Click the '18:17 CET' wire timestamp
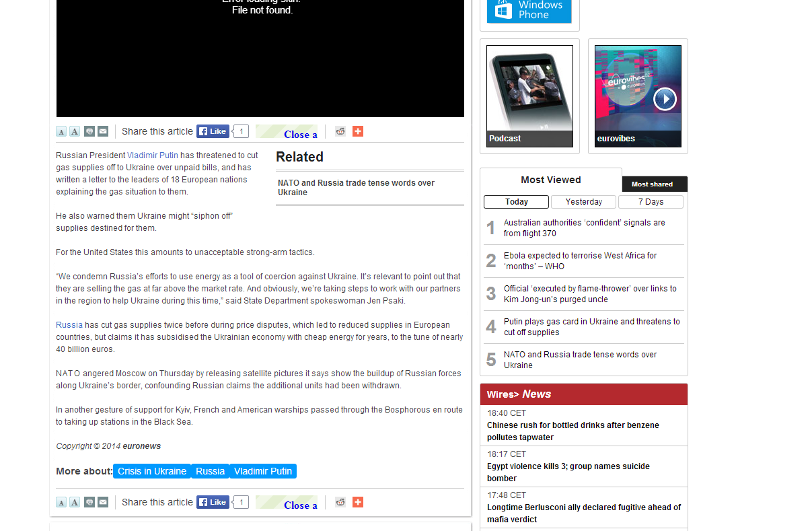The width and height of the screenshot is (812, 531). coord(507,454)
